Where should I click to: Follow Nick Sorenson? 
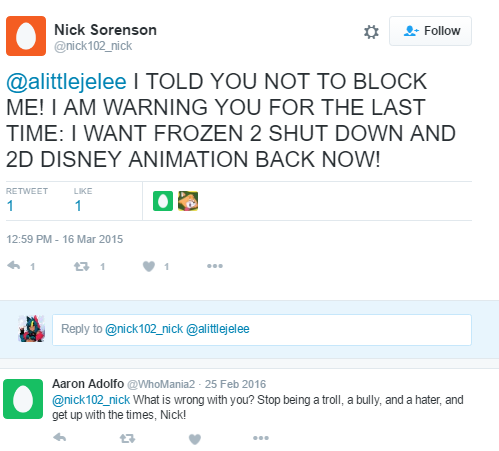pos(430,31)
